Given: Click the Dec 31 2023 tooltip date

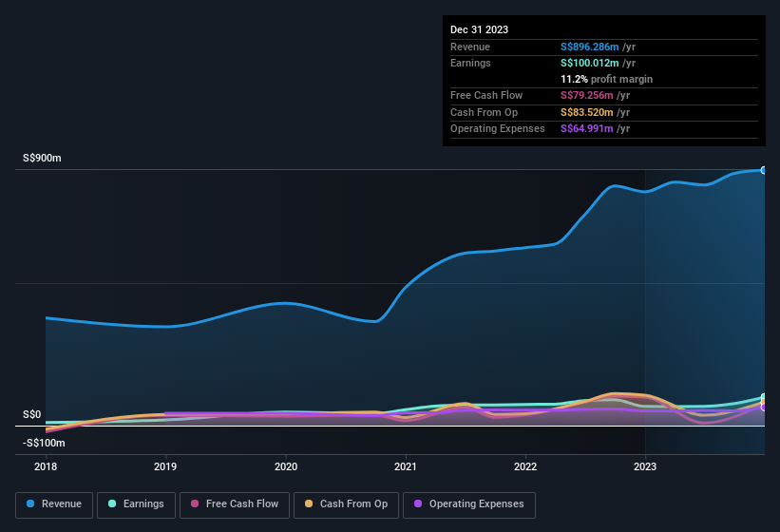Looking at the screenshot, I should [x=479, y=29].
